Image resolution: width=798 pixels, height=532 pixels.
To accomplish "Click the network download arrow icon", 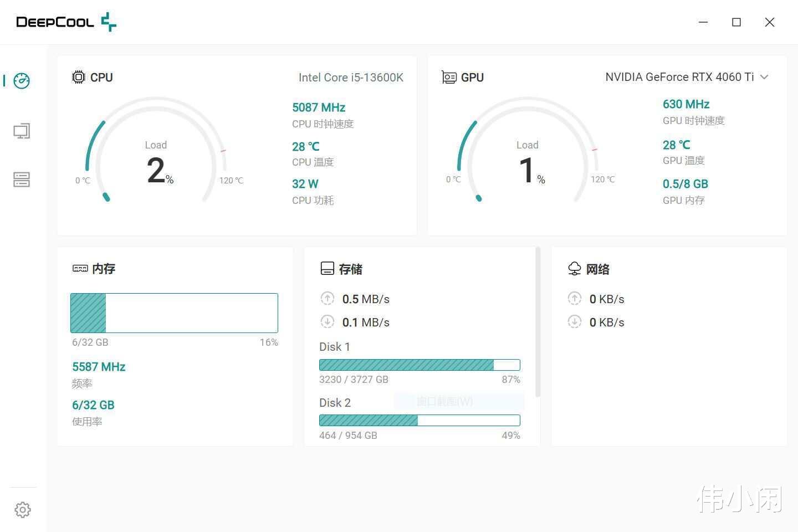I will (575, 321).
